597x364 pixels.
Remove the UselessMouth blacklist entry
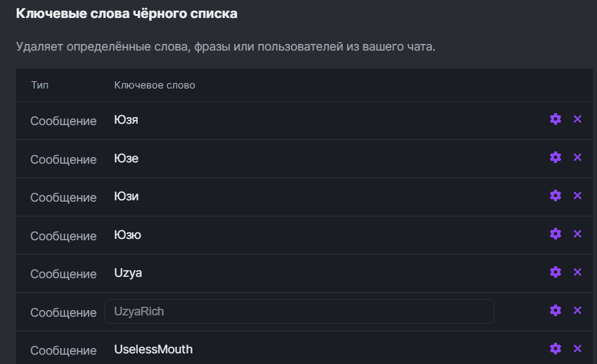pyautogui.click(x=578, y=349)
